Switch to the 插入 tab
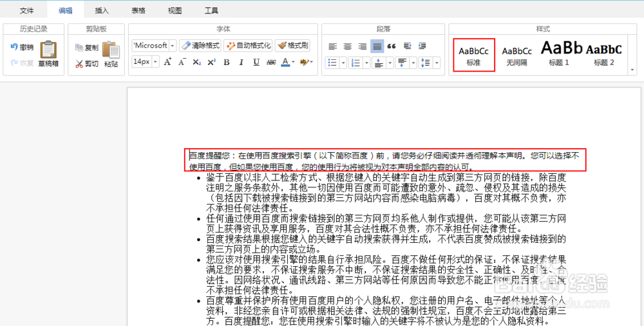 (102, 10)
